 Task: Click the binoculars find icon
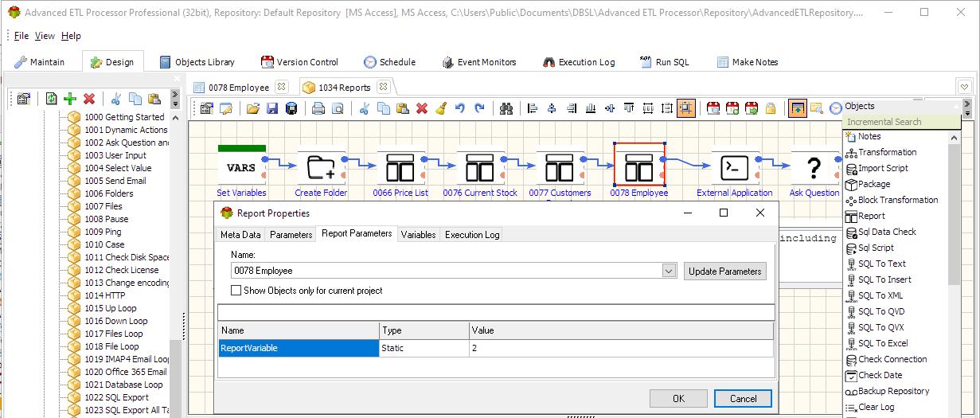[506, 109]
